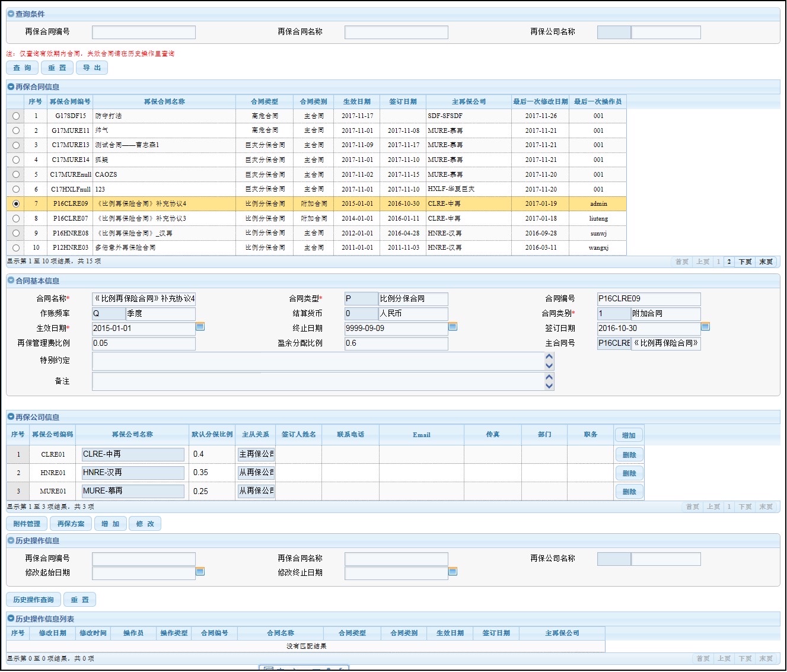Focus 盈余分配比例 field showing 0.6
Viewport: 787px width, 672px height.
tap(396, 343)
